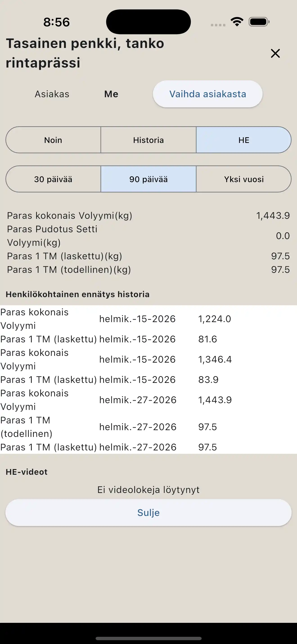Image resolution: width=297 pixels, height=644 pixels.
Task: Tap the HE-videot section heading
Action: 27,472
